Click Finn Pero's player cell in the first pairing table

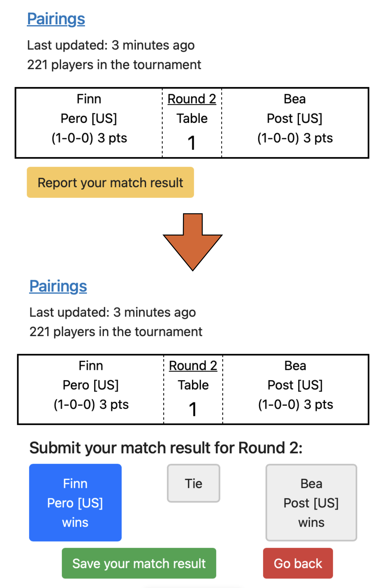[x=89, y=119]
